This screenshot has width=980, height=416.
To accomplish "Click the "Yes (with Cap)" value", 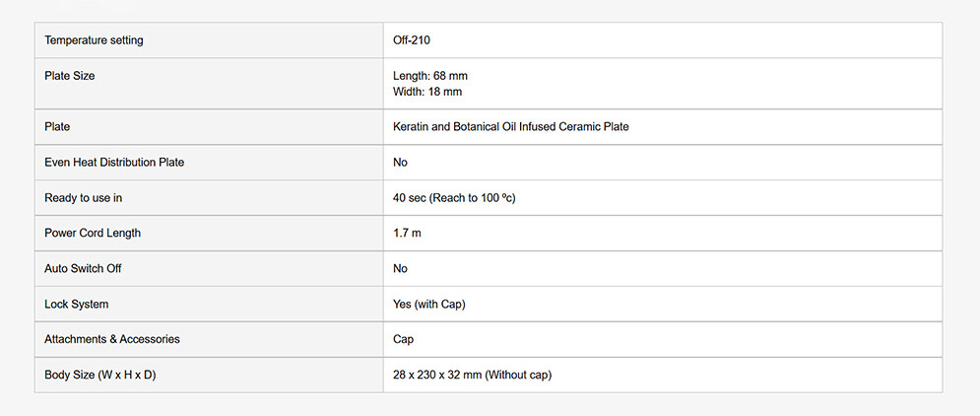I will pos(428,305).
